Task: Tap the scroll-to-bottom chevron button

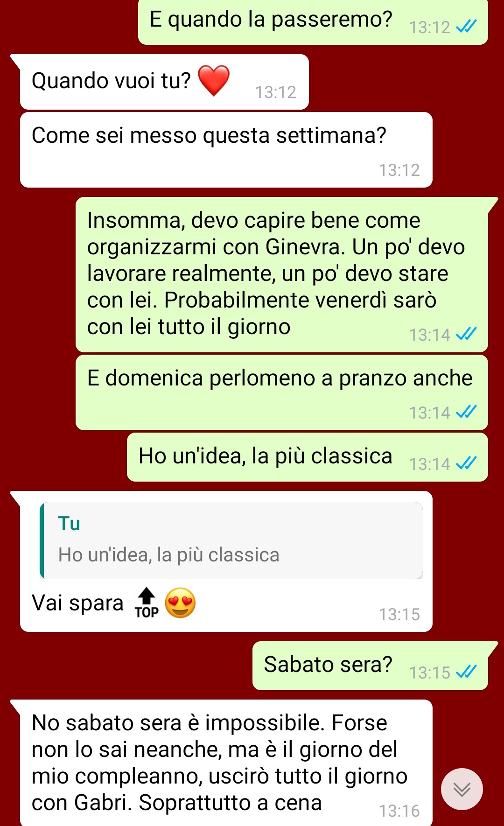Action: point(462,789)
